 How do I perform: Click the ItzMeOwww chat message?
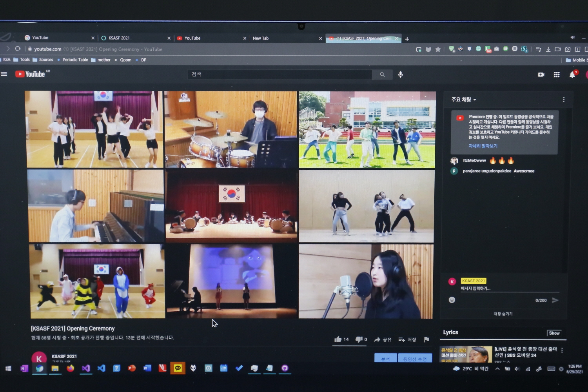pyautogui.click(x=483, y=161)
